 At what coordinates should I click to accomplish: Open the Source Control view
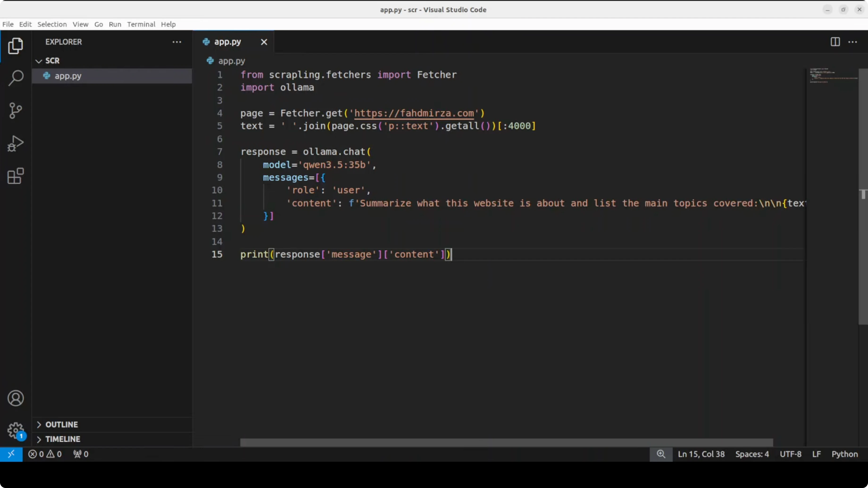click(15, 111)
